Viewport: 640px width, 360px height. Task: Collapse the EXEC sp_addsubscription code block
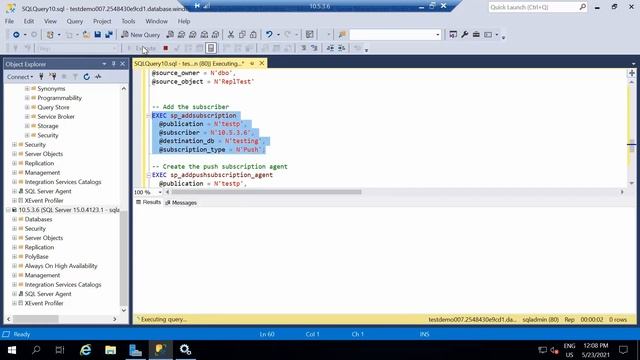[149, 116]
